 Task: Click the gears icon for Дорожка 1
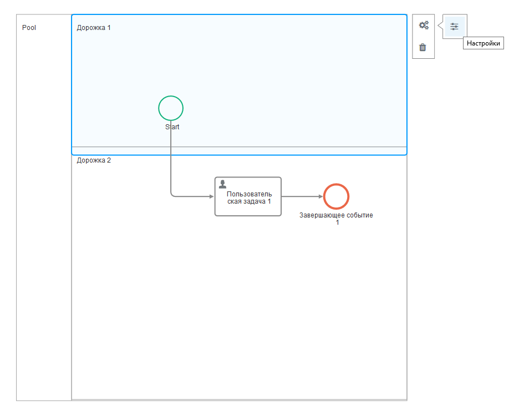pos(424,26)
